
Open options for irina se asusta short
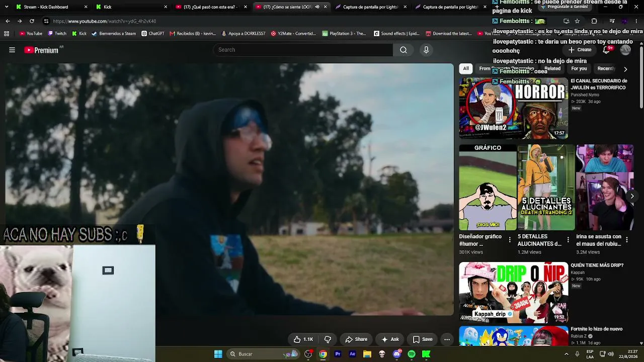pyautogui.click(x=626, y=240)
